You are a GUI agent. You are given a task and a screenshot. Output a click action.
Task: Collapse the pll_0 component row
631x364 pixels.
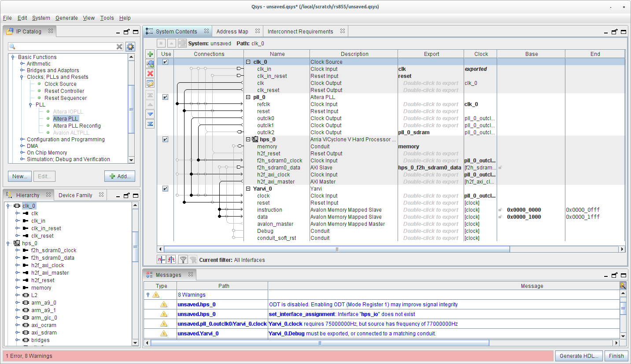248,97
